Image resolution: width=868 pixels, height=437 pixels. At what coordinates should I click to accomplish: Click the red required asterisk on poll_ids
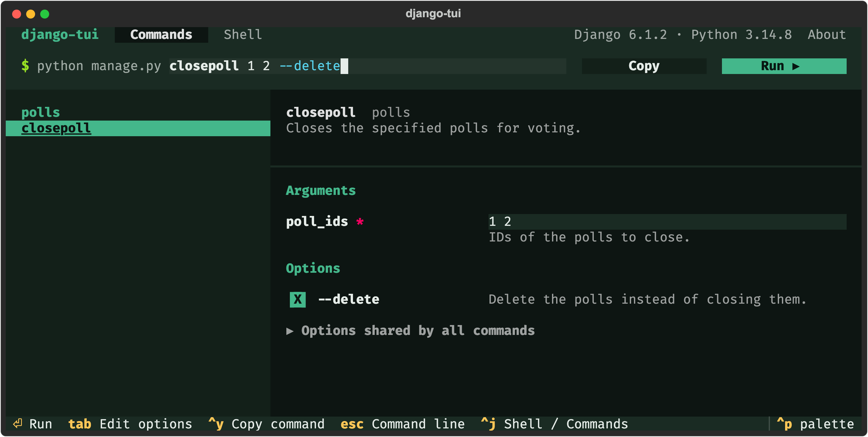[x=360, y=222]
